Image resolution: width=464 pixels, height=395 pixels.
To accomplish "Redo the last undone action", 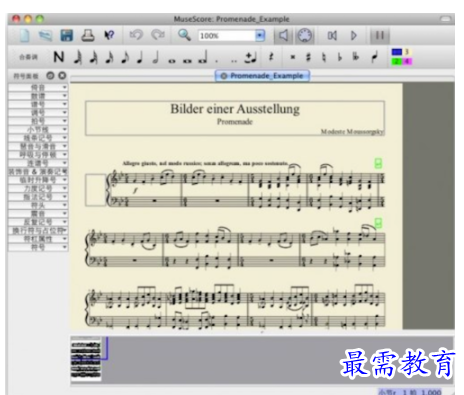I will pyautogui.click(x=158, y=35).
